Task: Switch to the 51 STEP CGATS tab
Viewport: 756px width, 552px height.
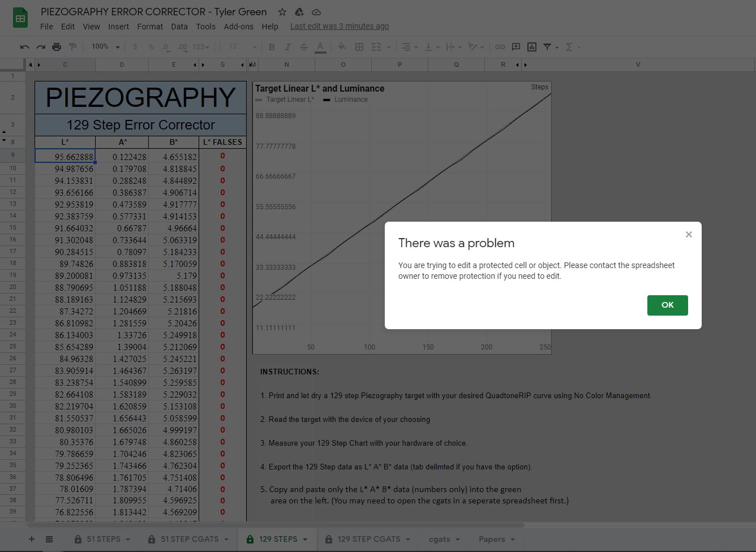Action: (x=189, y=539)
